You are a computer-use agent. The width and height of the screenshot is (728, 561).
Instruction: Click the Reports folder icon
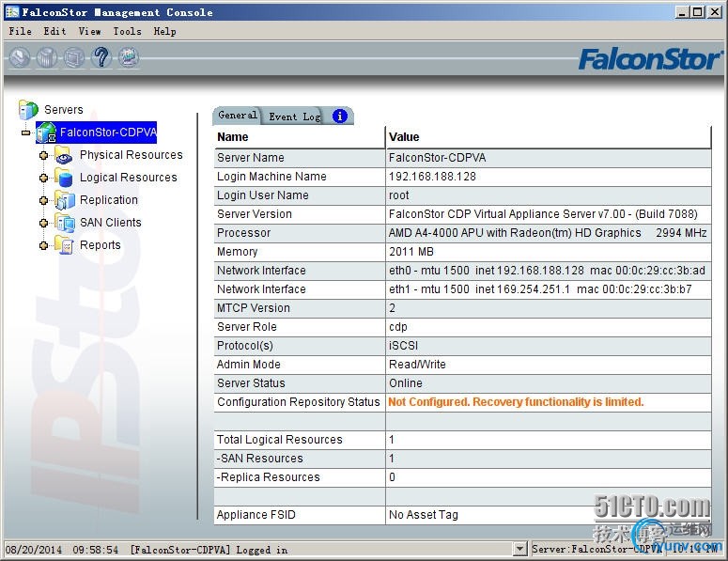tap(64, 244)
